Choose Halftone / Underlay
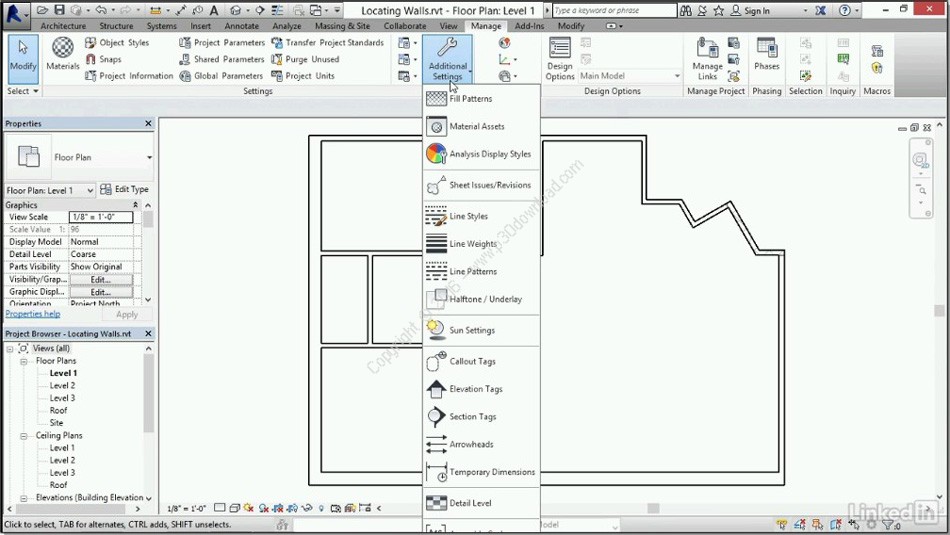 [480, 299]
